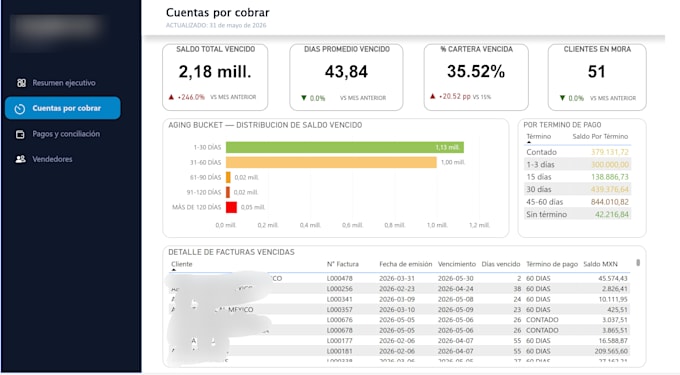Select invoice L000181
Screen dimensions: 680x375
tap(340, 351)
